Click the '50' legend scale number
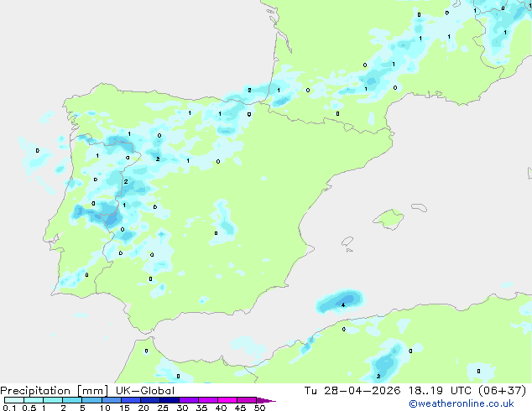 pyautogui.click(x=259, y=408)
